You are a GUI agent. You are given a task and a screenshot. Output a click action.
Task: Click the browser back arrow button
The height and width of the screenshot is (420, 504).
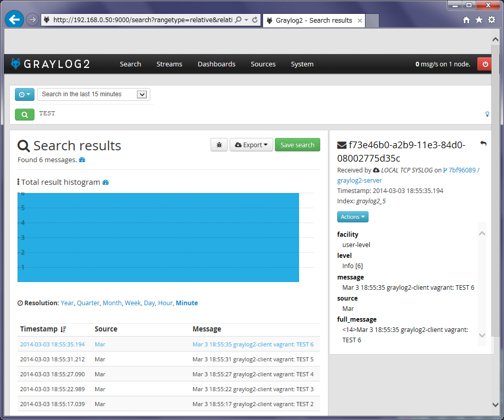click(14, 20)
